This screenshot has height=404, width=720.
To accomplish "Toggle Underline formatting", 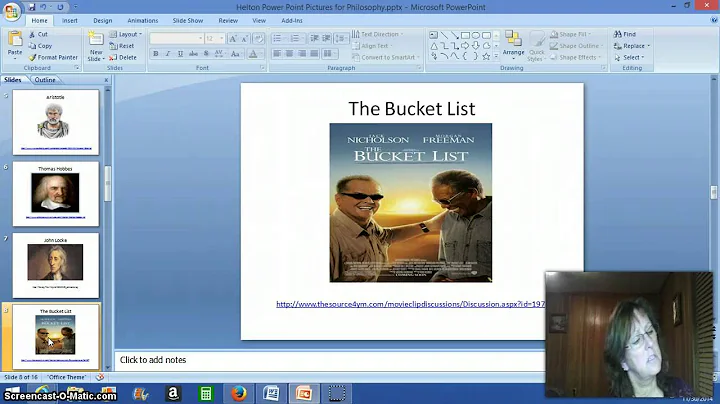I will [180, 54].
